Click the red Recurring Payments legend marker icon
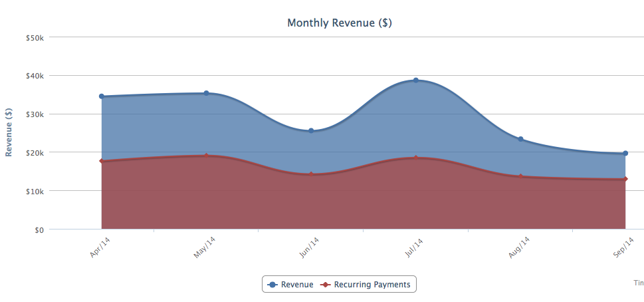Screen dimensions: 644x302 pyautogui.click(x=325, y=285)
